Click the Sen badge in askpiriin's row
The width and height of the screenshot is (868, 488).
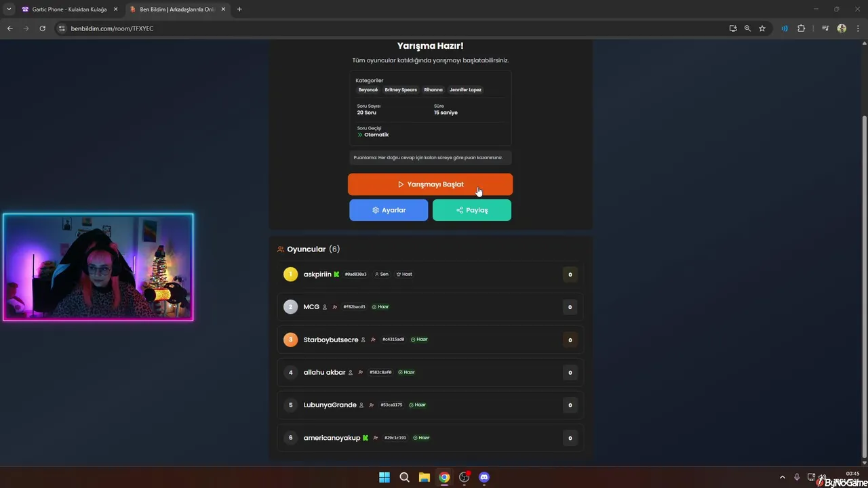pos(382,274)
